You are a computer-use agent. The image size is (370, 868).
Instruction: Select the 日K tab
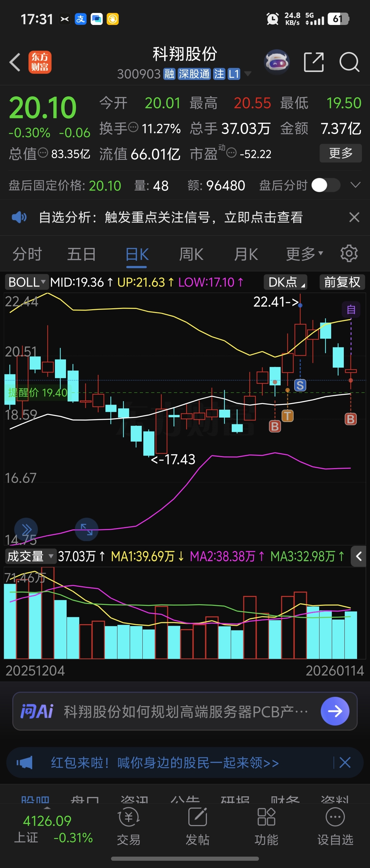click(137, 254)
